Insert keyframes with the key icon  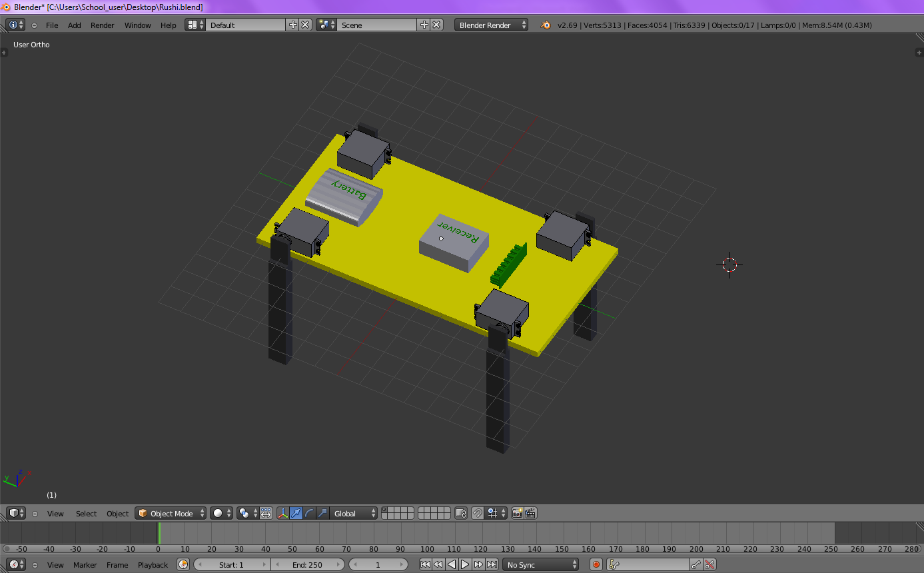[696, 564]
